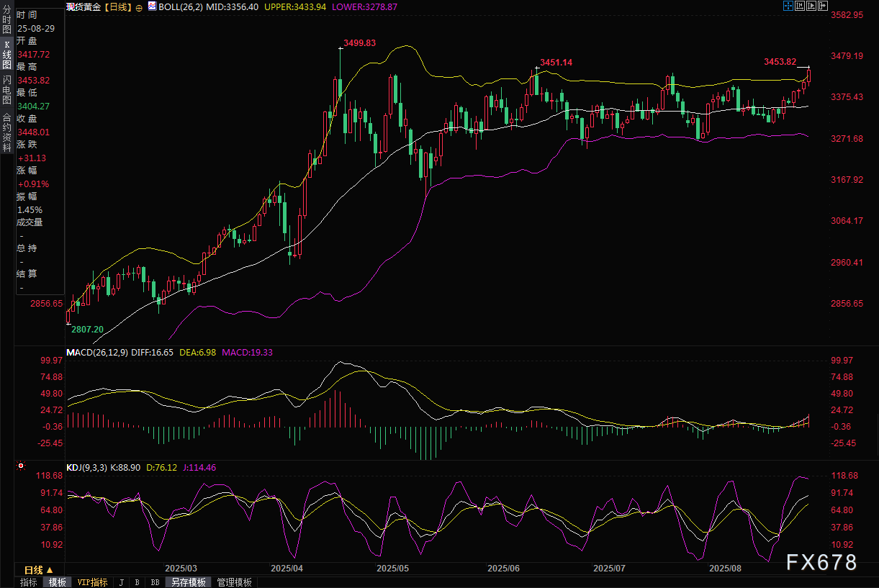Open the 闪电图 side tab
Screen dimensions: 879x588
click(x=6, y=90)
